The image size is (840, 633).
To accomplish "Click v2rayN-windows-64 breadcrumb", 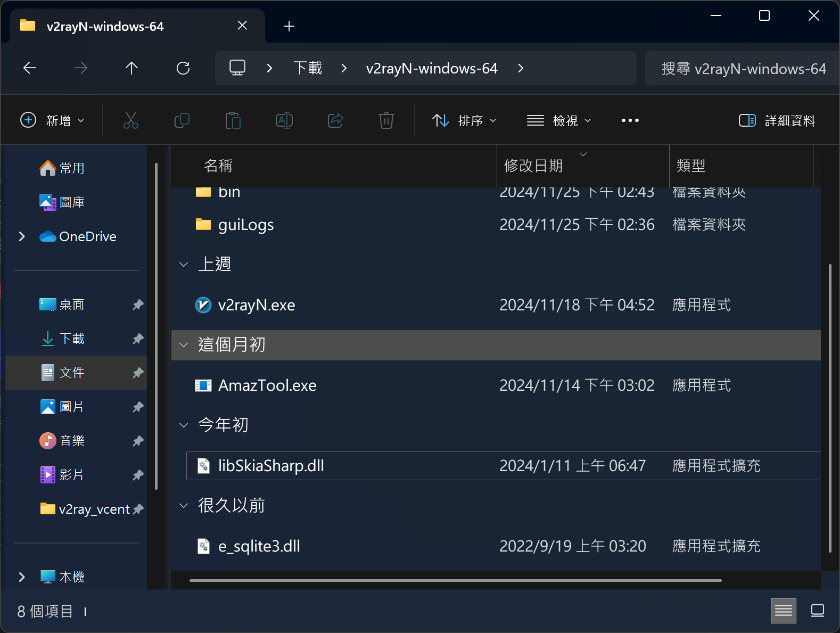I will click(x=432, y=68).
